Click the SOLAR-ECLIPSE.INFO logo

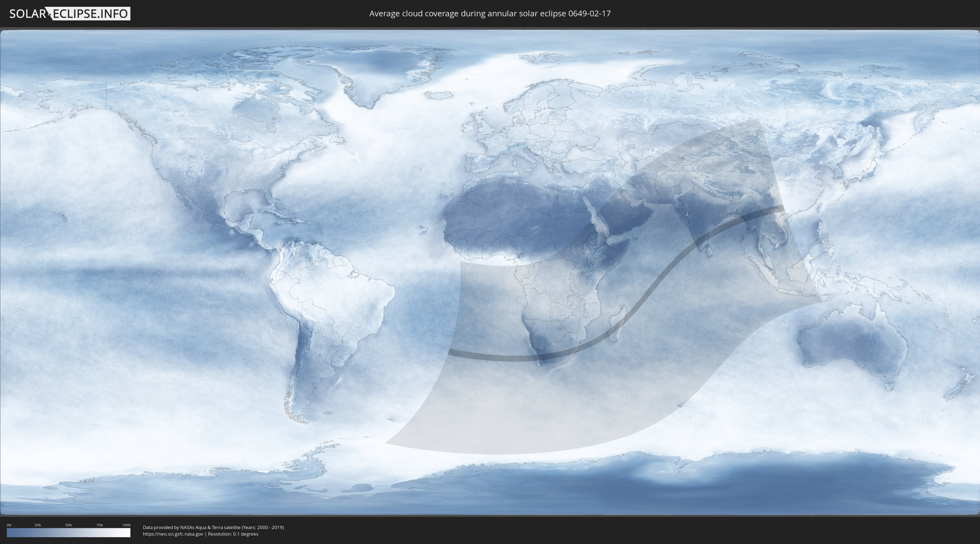coord(70,14)
